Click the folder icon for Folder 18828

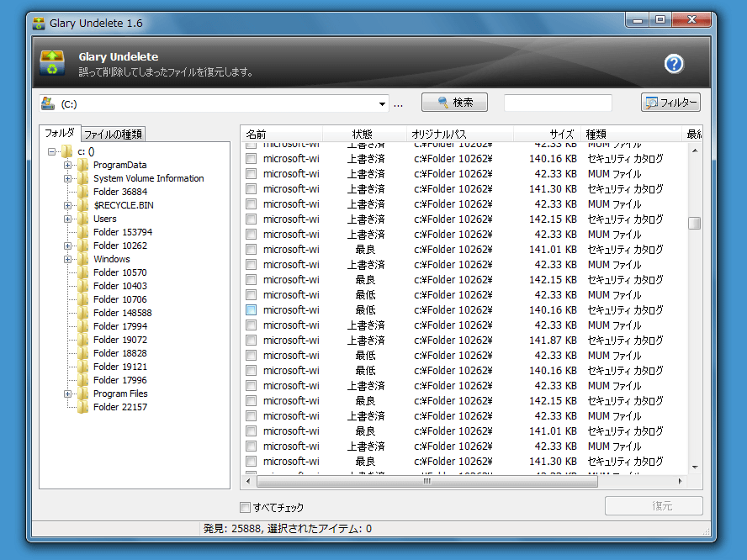[x=83, y=353]
